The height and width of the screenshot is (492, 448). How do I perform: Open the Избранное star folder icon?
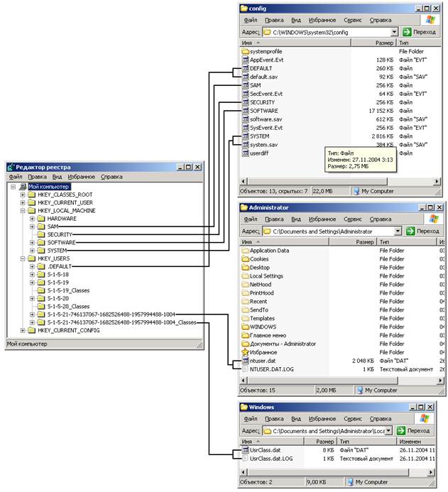point(246,352)
